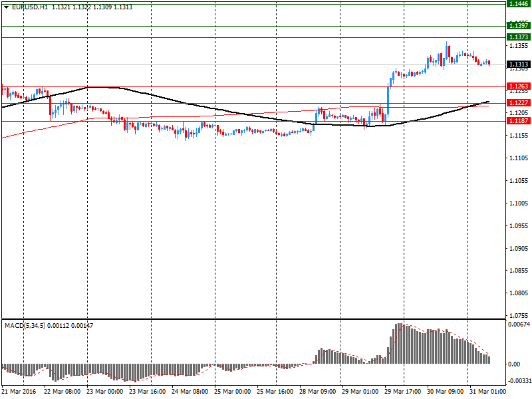Click the MACD scale value 0.00674
The height and width of the screenshot is (399, 532).
click(x=519, y=325)
